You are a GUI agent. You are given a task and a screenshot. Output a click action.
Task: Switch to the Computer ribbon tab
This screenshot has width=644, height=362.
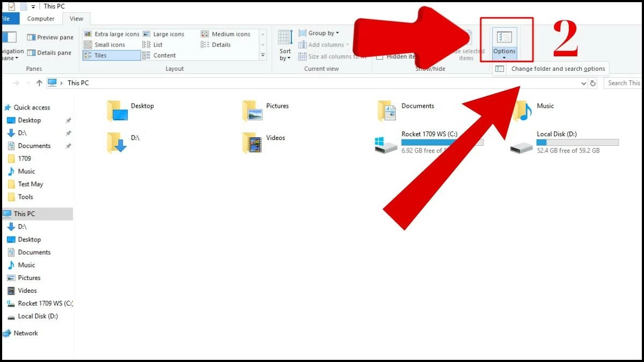[41, 18]
